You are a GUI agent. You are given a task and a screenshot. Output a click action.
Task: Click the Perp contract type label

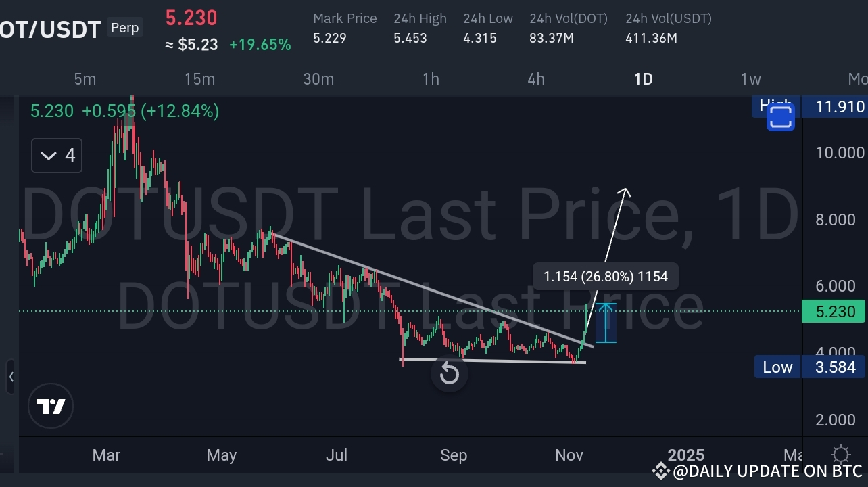tap(125, 28)
